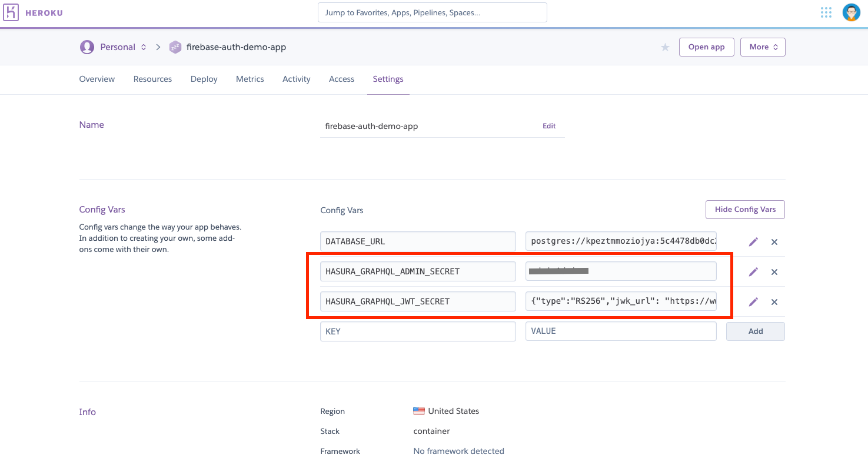Image resolution: width=868 pixels, height=461 pixels.
Task: Open the More dropdown menu
Action: point(763,47)
